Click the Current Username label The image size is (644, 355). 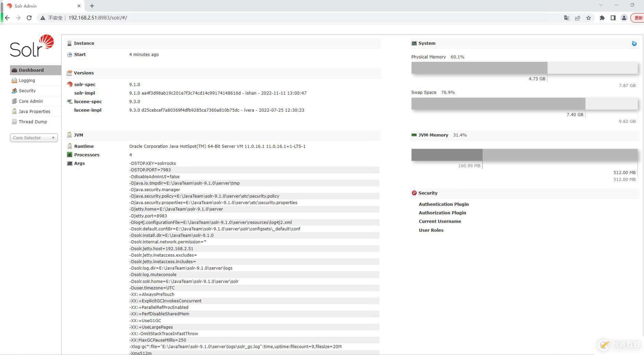click(440, 221)
